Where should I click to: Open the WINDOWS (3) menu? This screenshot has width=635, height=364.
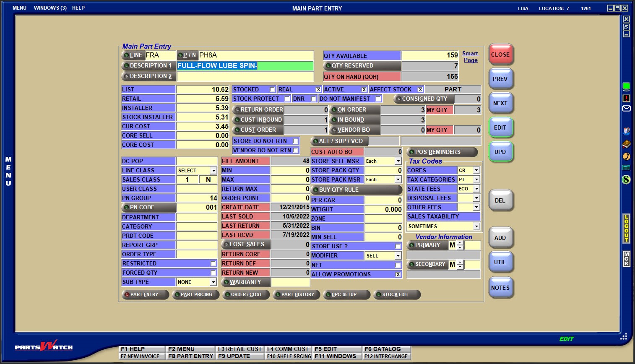click(50, 8)
